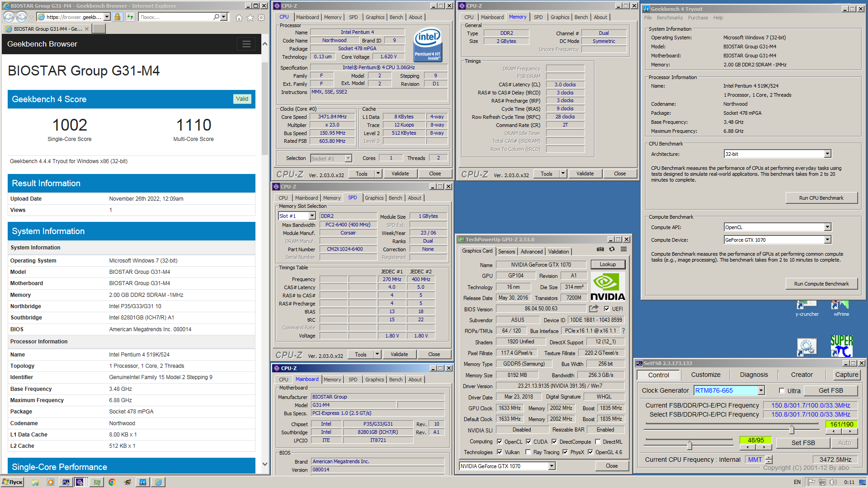Open the Slot #1 dropdown in CPU-Z SPD
This screenshot has width=868, height=488.
312,216
